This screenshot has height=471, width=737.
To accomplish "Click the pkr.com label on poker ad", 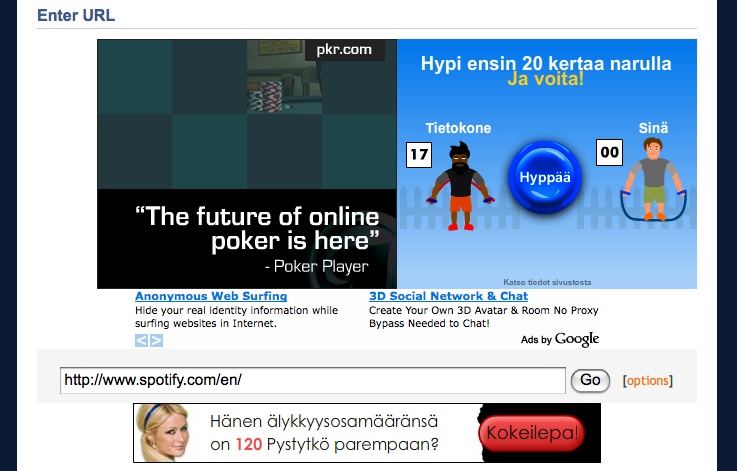I will click(x=345, y=50).
